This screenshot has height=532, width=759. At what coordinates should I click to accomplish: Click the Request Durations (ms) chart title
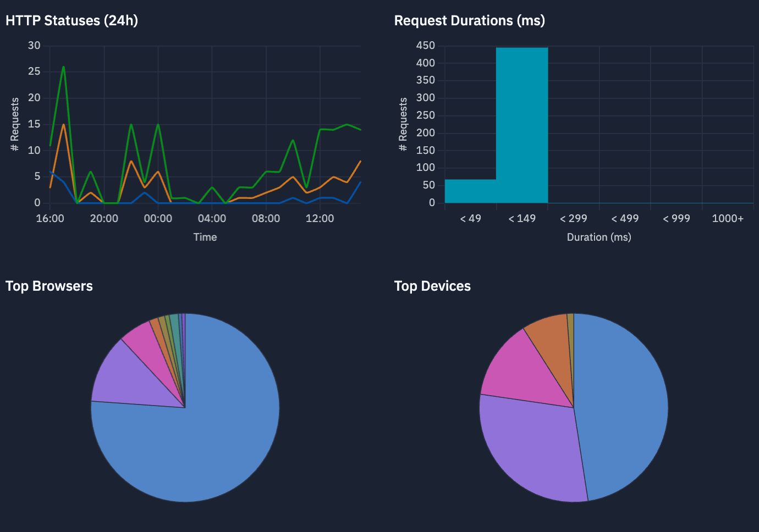(470, 20)
